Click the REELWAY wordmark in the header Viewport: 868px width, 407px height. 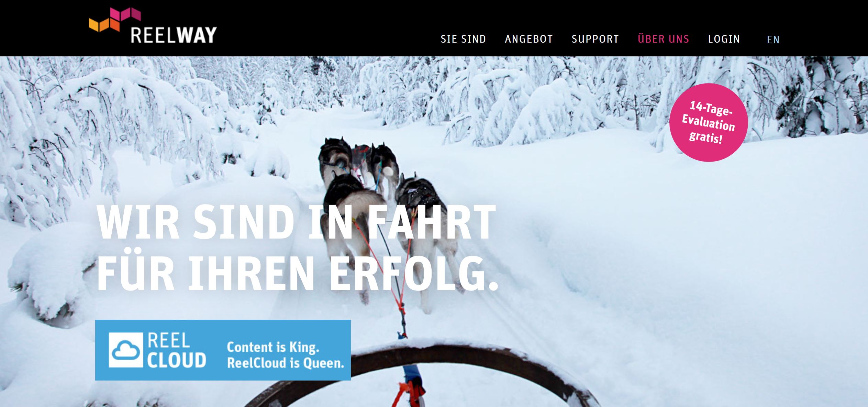(174, 35)
